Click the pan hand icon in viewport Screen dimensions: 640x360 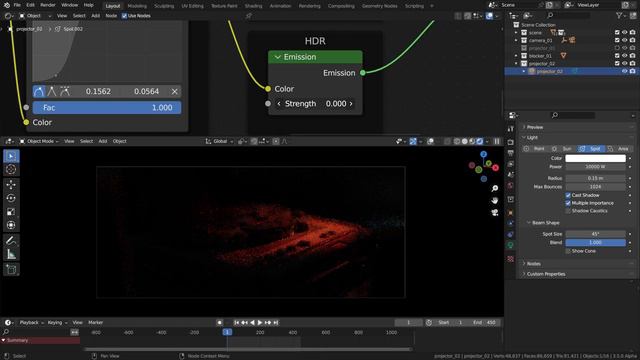495,200
